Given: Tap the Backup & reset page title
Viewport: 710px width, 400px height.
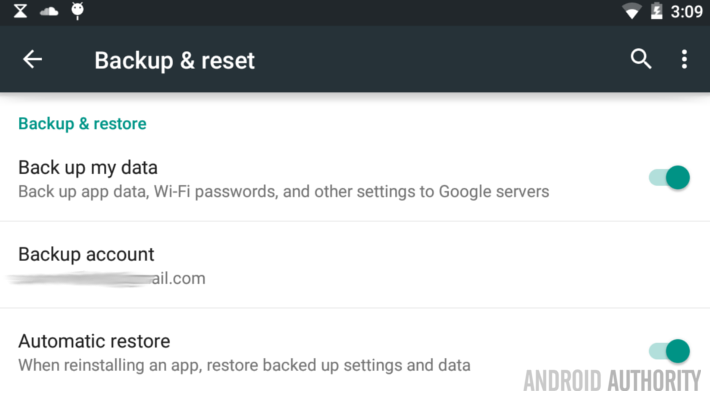Looking at the screenshot, I should pyautogui.click(x=174, y=60).
